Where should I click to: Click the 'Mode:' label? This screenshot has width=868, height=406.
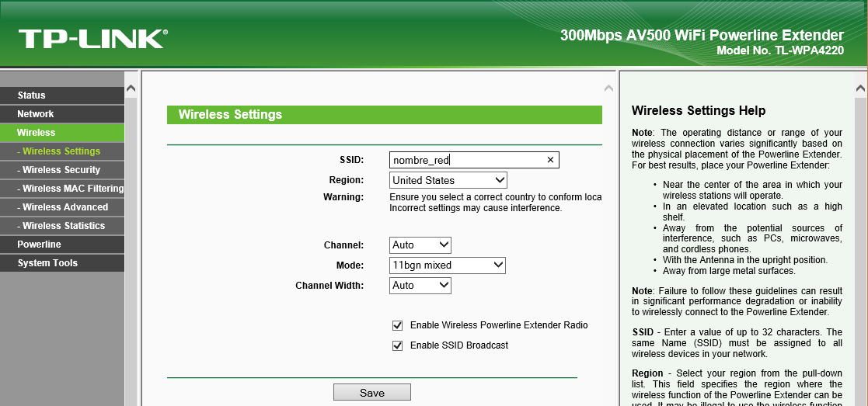coord(350,265)
